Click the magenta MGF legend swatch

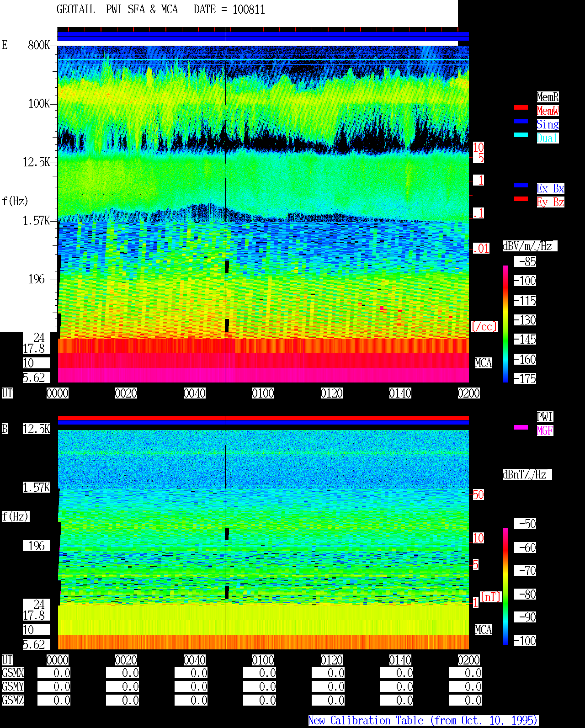point(521,427)
